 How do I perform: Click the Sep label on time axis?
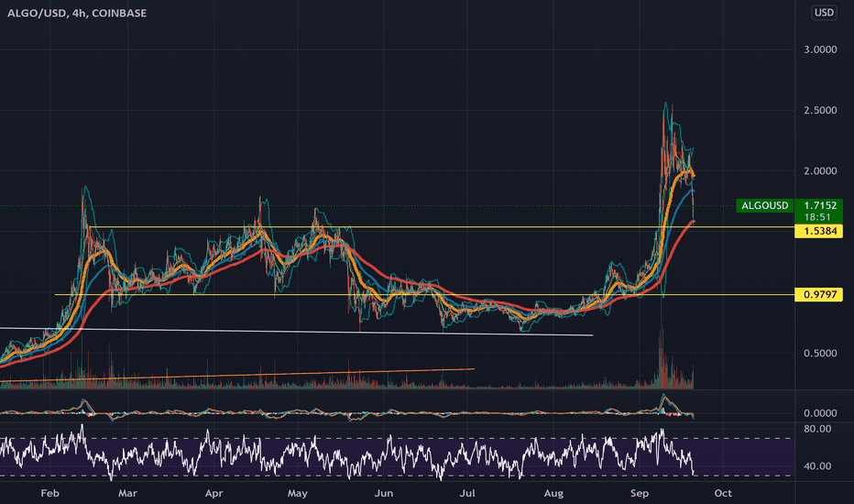tap(640, 493)
